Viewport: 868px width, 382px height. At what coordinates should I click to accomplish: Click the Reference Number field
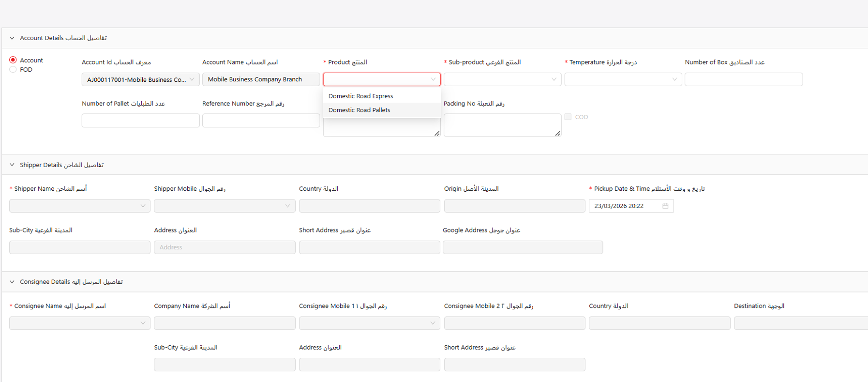[x=261, y=121]
